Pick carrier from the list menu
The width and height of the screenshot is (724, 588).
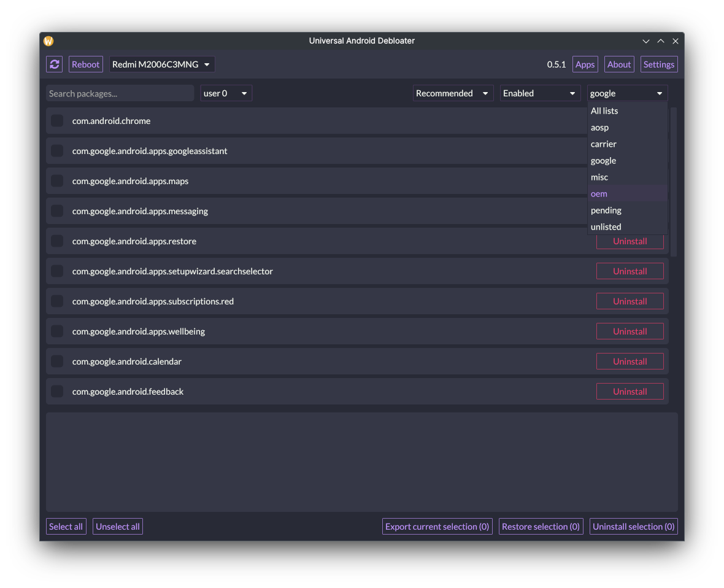(628, 144)
